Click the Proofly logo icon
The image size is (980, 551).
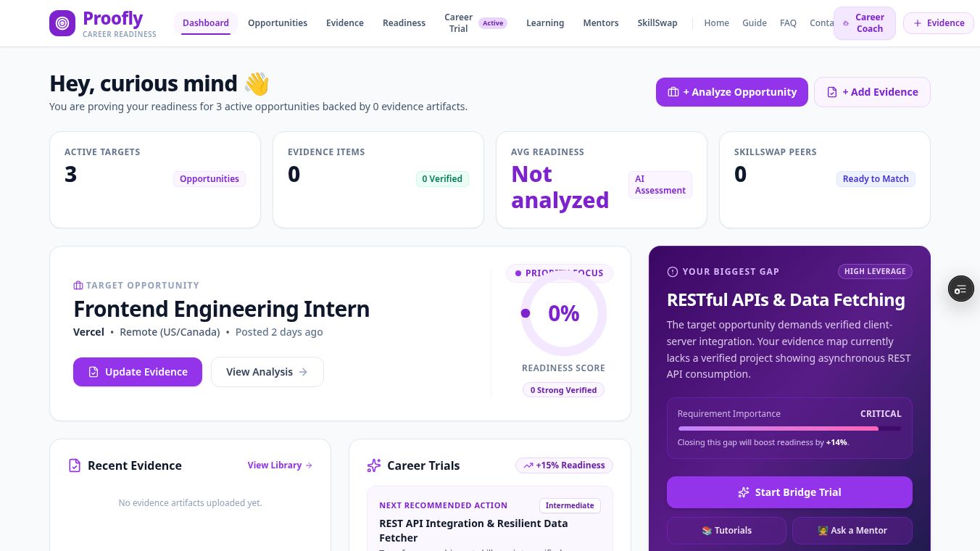click(x=62, y=23)
